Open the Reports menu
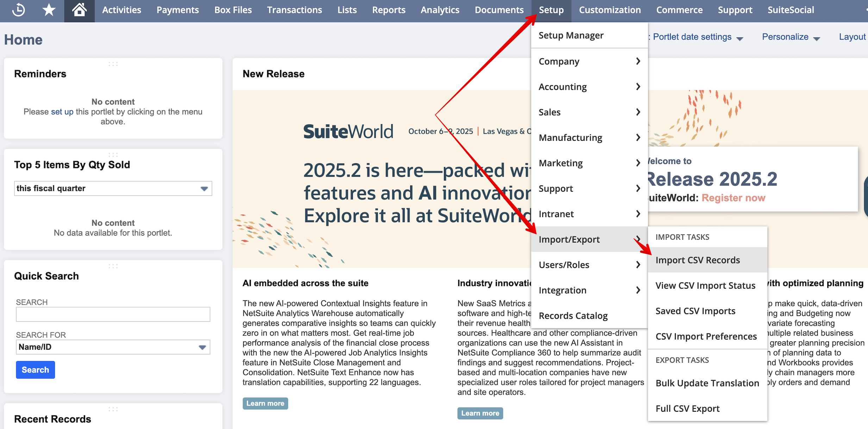 389,10
